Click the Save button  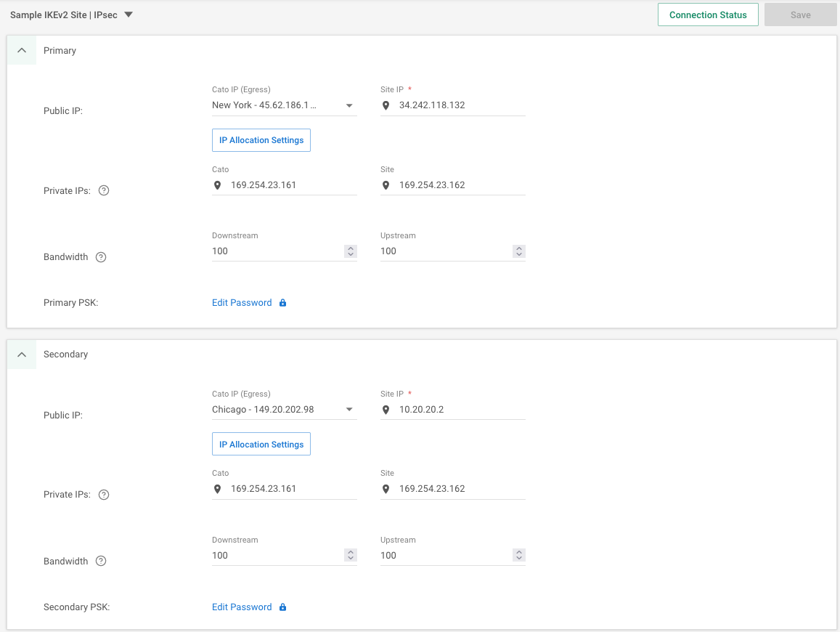click(800, 15)
